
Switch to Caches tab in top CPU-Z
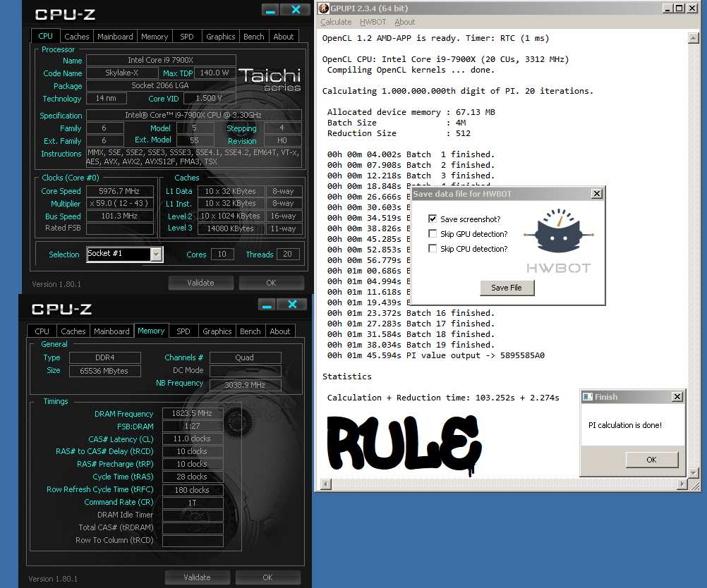(x=77, y=37)
